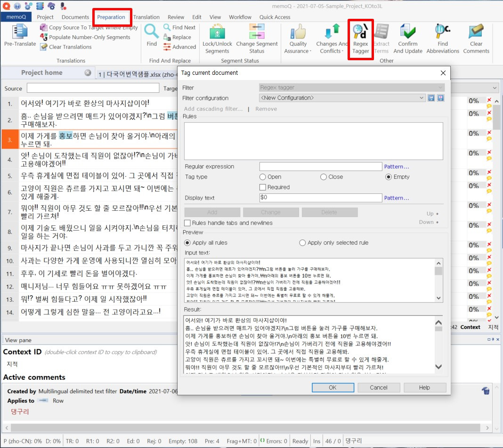The width and height of the screenshot is (503, 448).
Task: Click the Display text field
Action: 320,198
